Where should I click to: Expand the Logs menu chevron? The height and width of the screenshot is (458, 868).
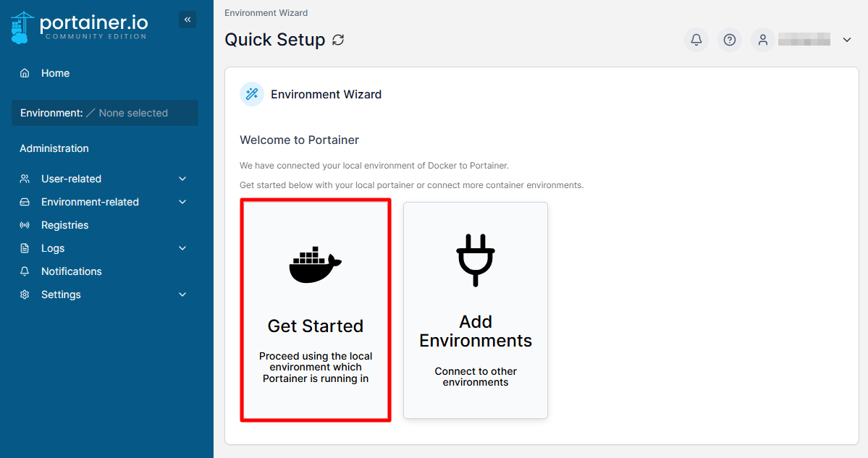[x=182, y=248]
